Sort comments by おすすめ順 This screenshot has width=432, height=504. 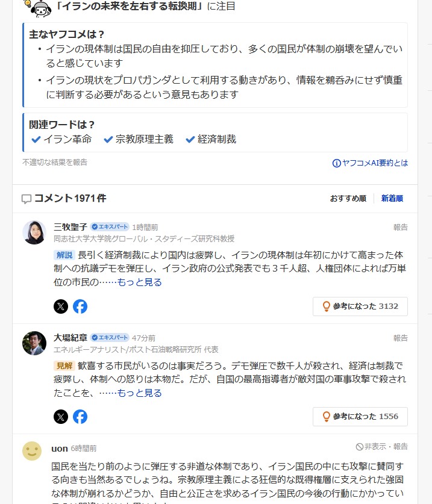pyautogui.click(x=348, y=199)
